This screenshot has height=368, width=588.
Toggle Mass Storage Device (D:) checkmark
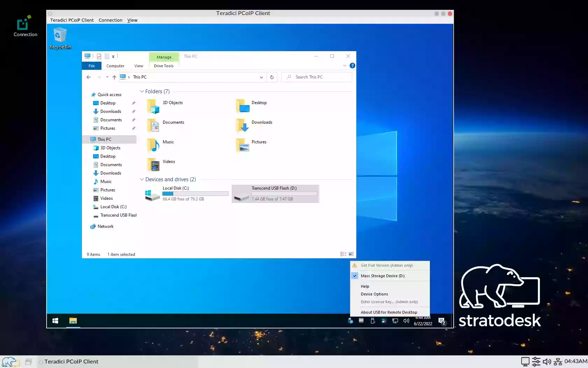pyautogui.click(x=355, y=276)
